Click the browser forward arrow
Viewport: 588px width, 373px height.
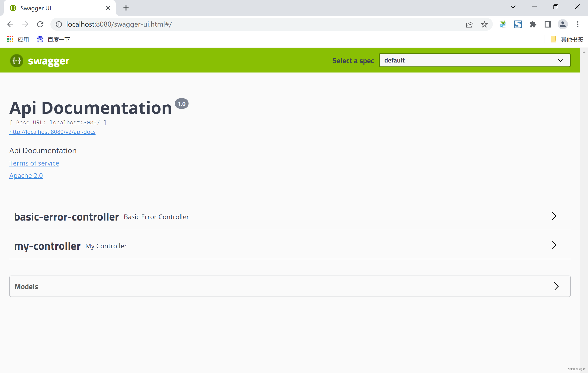25,24
